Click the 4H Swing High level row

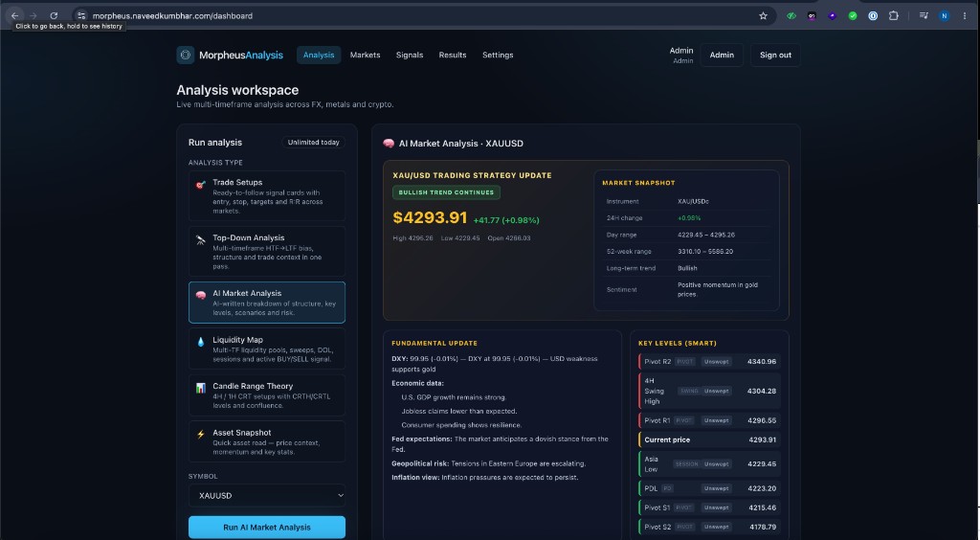pyautogui.click(x=709, y=391)
